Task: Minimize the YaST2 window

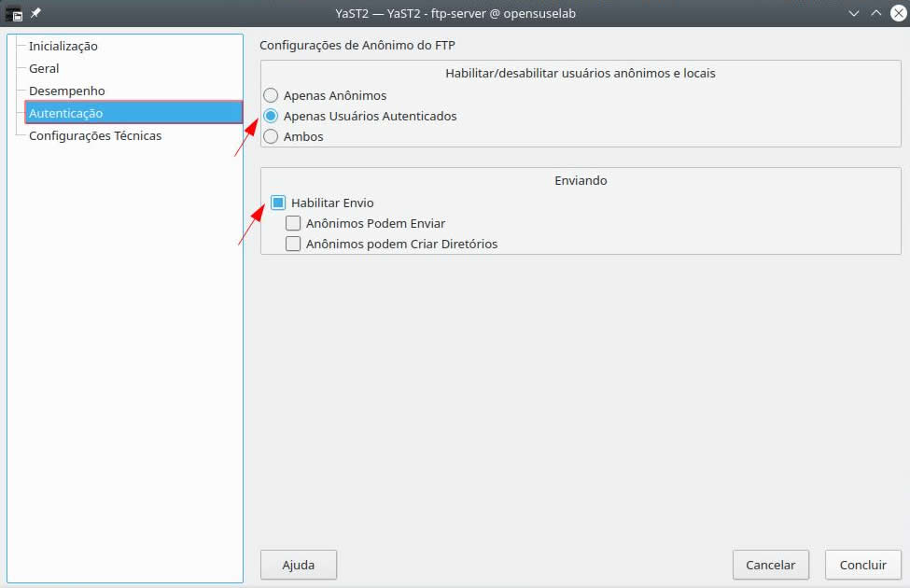Action: point(854,13)
